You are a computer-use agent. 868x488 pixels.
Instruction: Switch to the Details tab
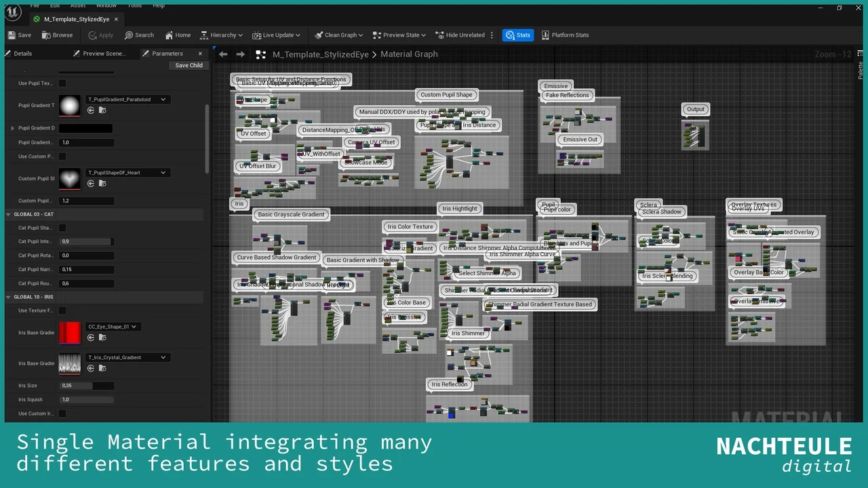pos(22,54)
